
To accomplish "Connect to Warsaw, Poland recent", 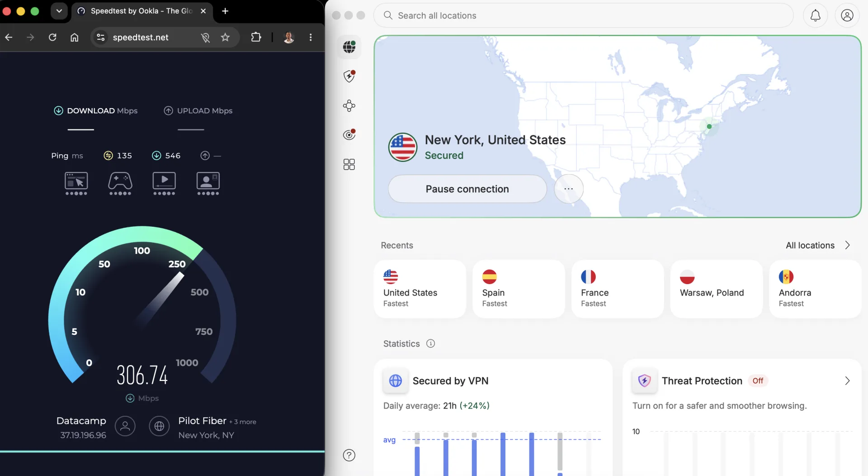I will coord(716,289).
